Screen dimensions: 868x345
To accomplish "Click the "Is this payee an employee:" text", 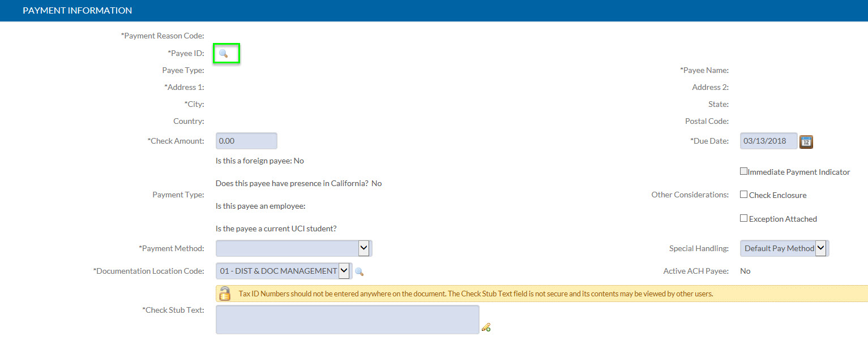I will [260, 206].
